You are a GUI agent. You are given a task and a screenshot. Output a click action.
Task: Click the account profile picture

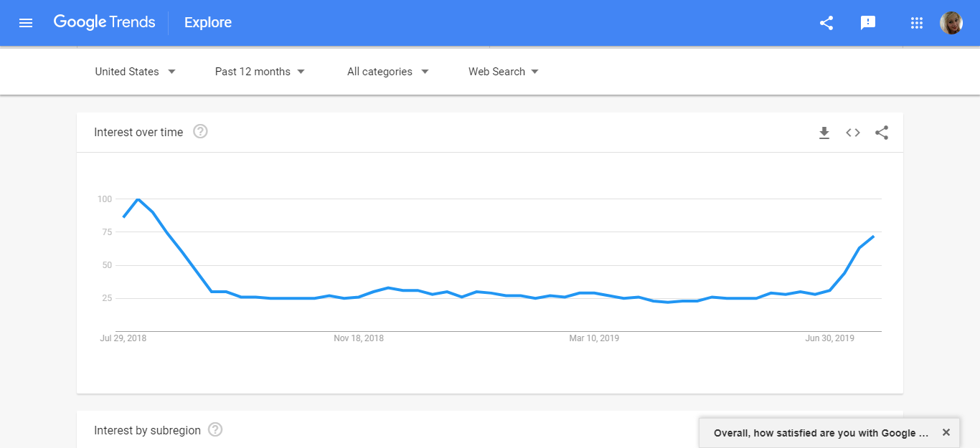pos(951,23)
